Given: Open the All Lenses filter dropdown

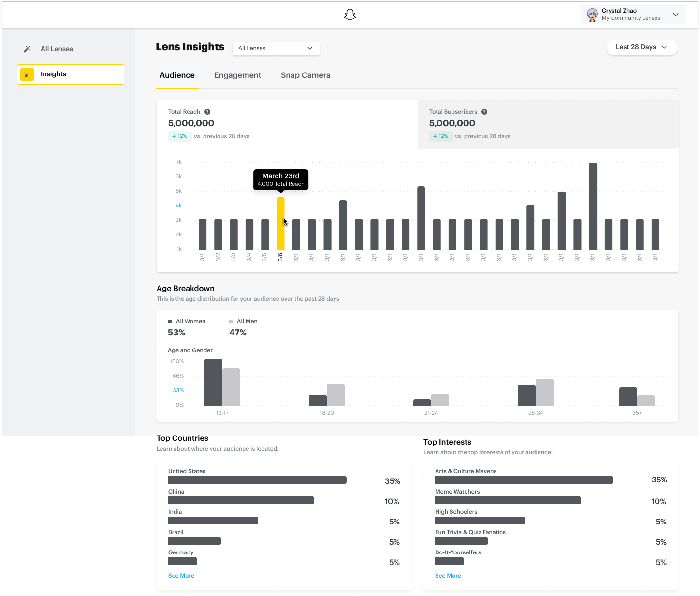Looking at the screenshot, I should [x=276, y=48].
